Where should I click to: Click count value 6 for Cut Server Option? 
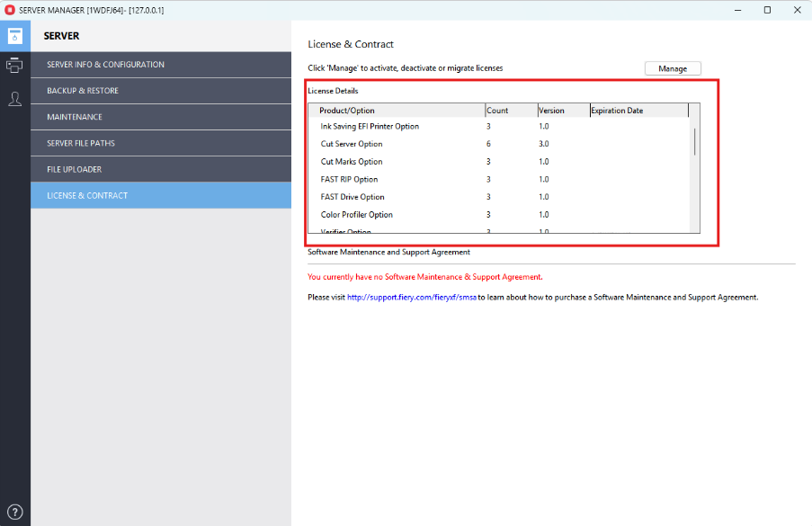pos(488,144)
